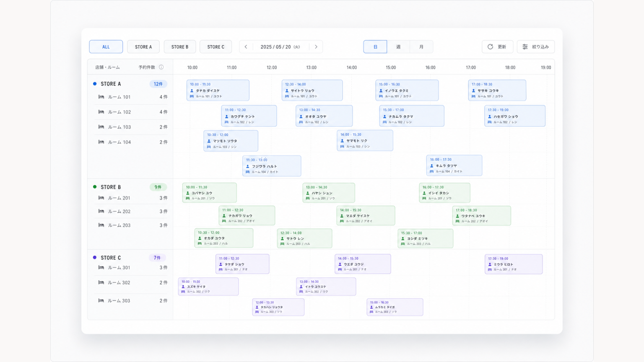Open タナカ ダイスケ 10:00 - 11:30 reservation
This screenshot has width=644, height=362.
218,90
